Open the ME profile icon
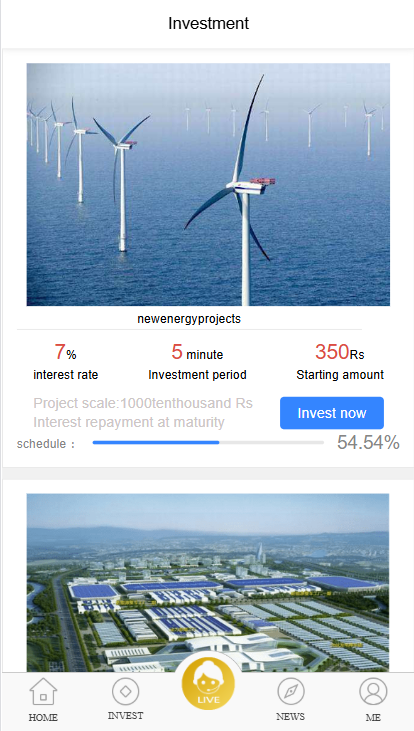Viewport: 414px width, 731px height. click(373, 691)
